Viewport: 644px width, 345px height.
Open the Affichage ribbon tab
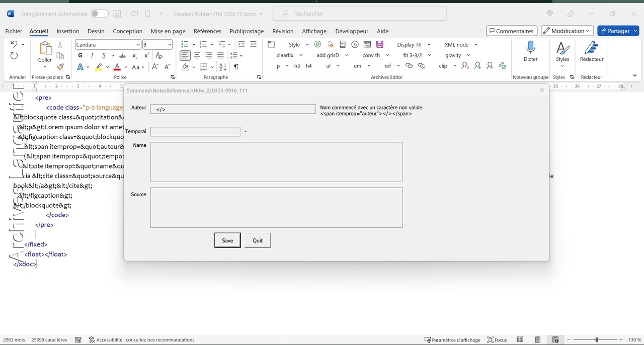coord(314,31)
